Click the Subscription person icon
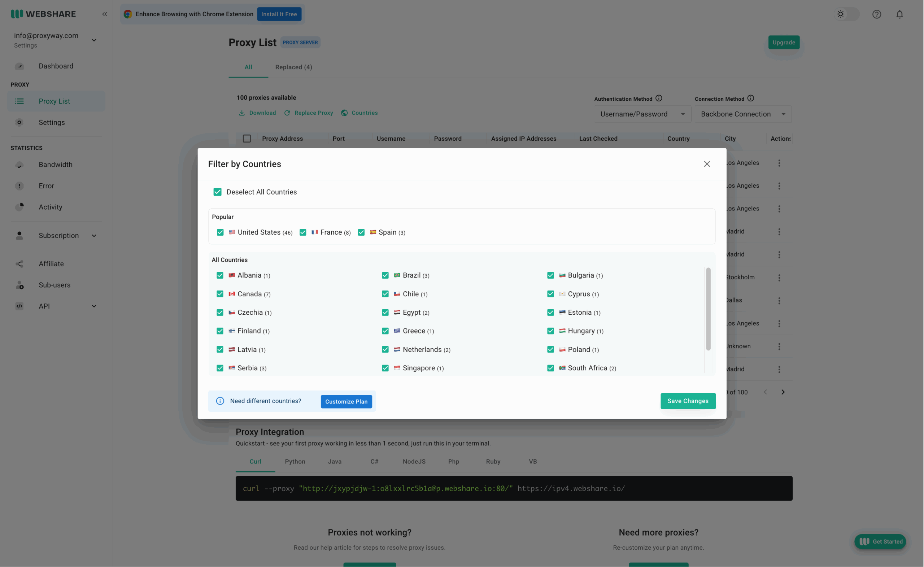 coord(19,236)
